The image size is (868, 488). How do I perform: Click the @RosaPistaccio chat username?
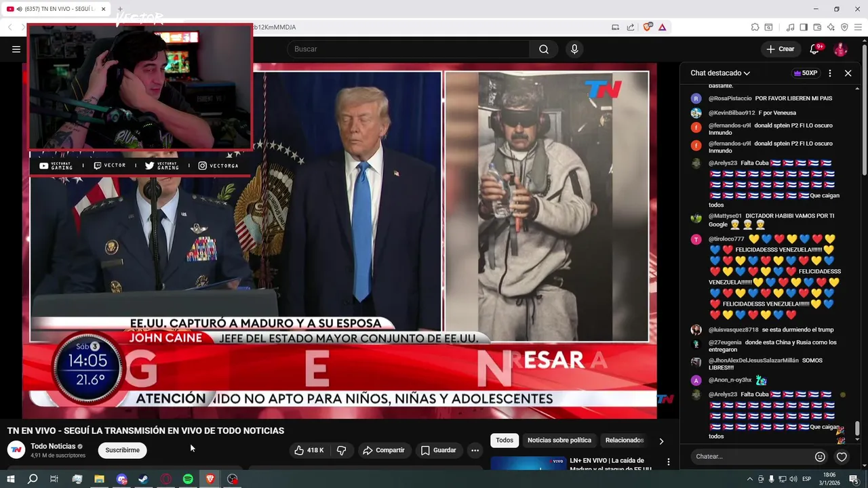click(730, 98)
